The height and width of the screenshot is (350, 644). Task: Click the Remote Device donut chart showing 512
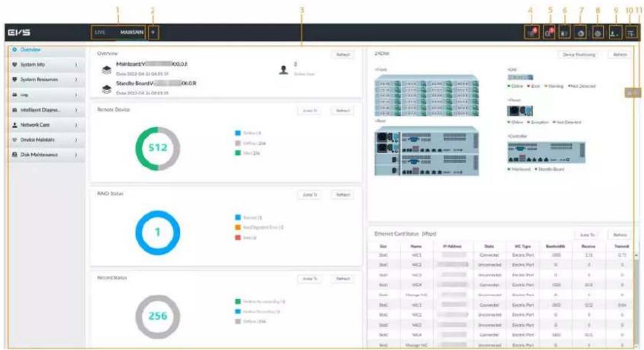click(x=158, y=148)
